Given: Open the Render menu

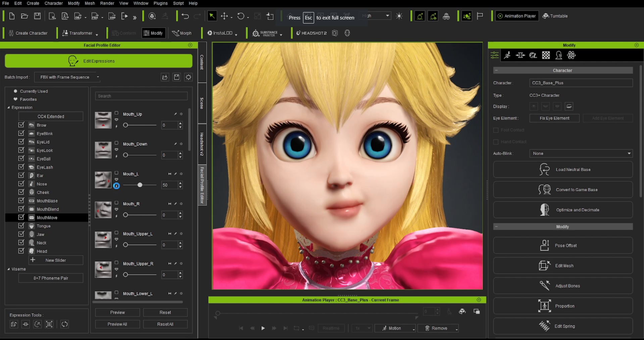Looking at the screenshot, I should click(107, 3).
